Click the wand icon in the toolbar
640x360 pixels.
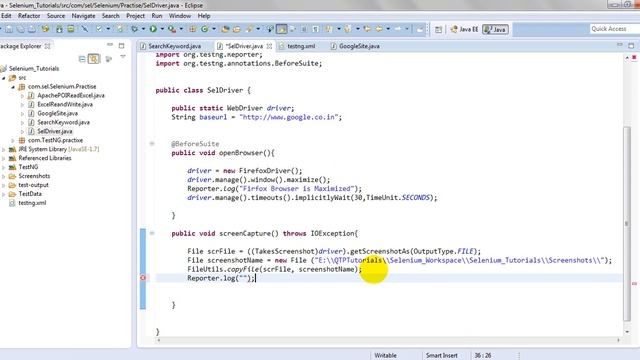pyautogui.click(x=84, y=29)
